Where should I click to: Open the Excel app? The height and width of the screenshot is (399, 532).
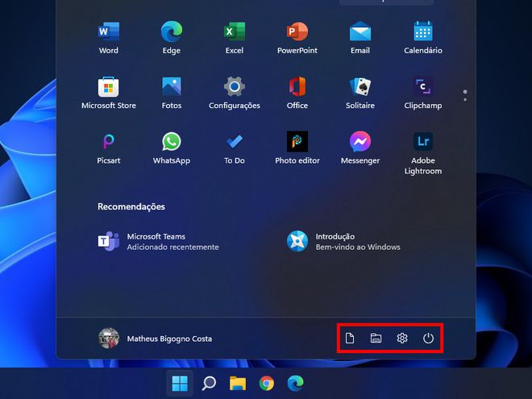(x=235, y=37)
